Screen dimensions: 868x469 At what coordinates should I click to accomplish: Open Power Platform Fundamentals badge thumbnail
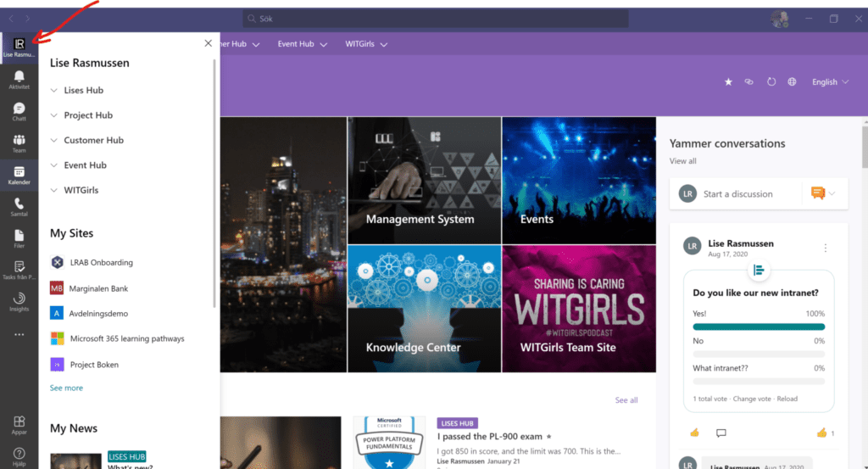click(389, 443)
